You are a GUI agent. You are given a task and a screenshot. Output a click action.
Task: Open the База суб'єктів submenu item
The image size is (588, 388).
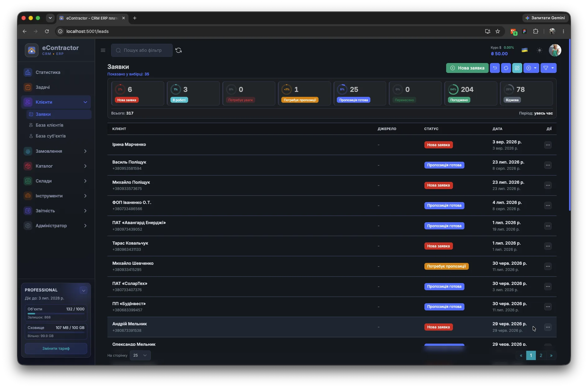click(59, 136)
